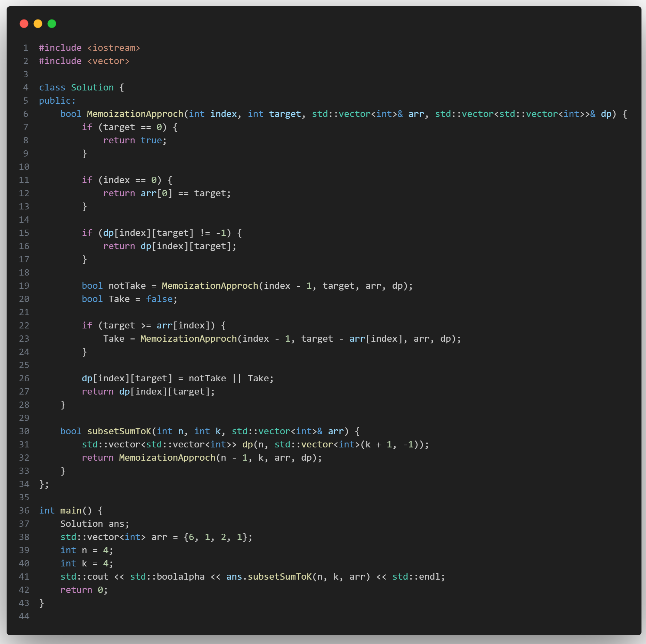Click subsetSumToK function name on line 30
Viewport: 646px width, 644px height.
point(119,431)
